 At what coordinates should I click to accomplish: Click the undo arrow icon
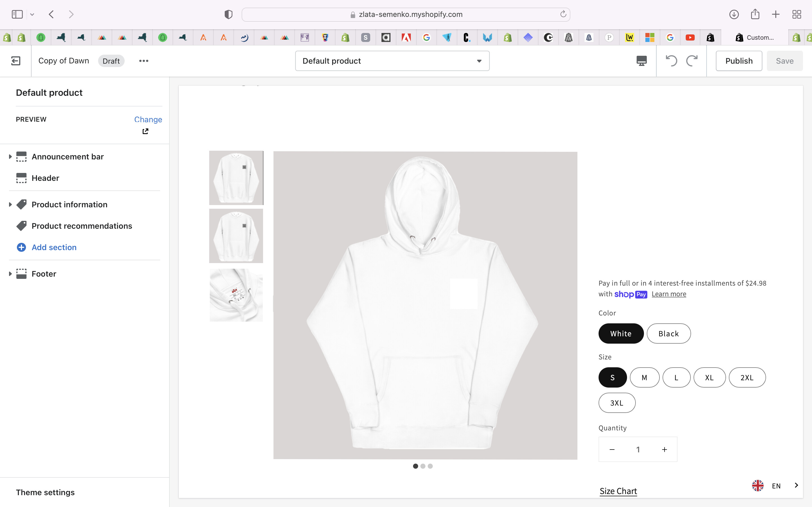(x=671, y=61)
